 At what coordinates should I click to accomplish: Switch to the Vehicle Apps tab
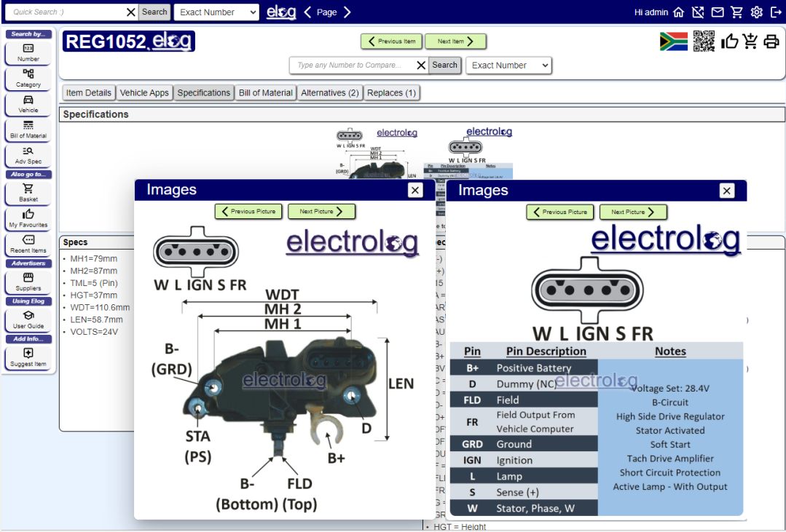[x=144, y=92]
